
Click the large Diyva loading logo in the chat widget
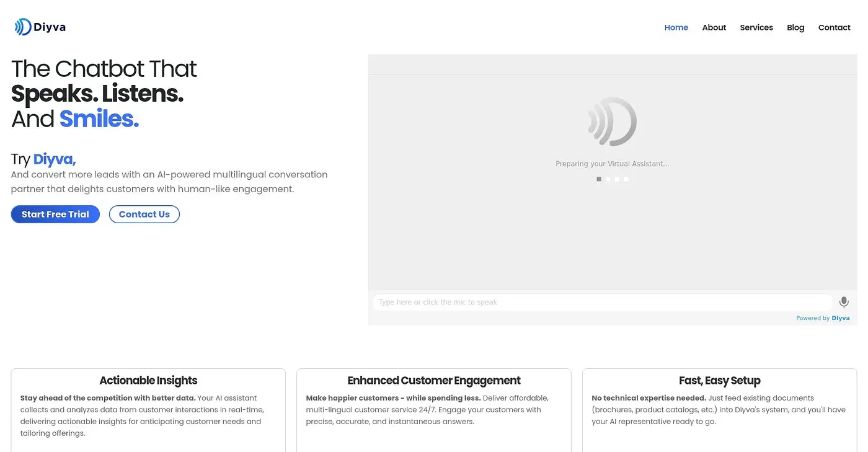(612, 122)
